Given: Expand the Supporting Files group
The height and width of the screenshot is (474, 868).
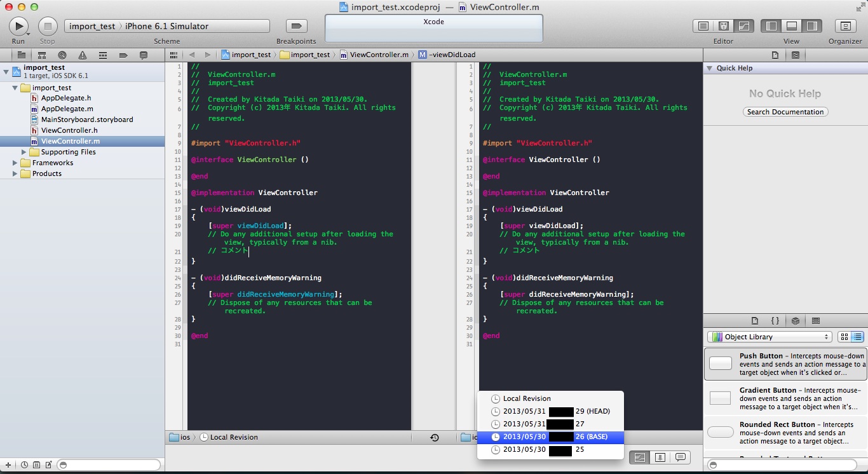Looking at the screenshot, I should (24, 152).
